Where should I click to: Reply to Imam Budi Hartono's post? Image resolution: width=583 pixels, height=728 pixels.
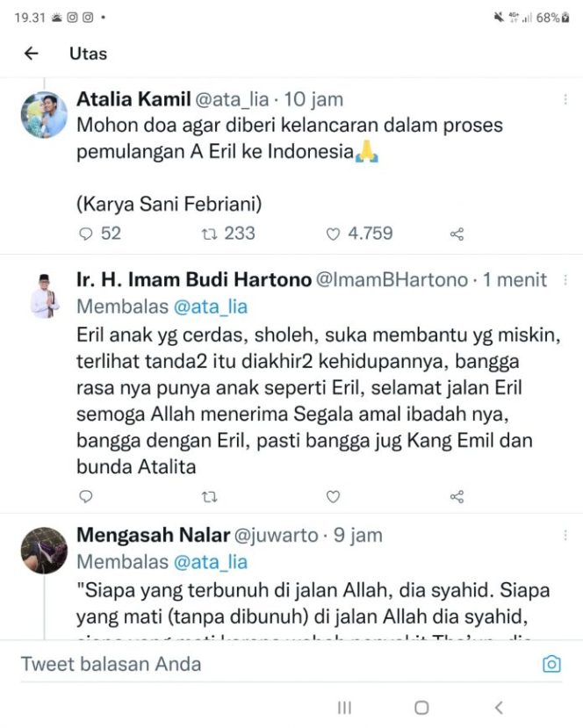[85, 496]
